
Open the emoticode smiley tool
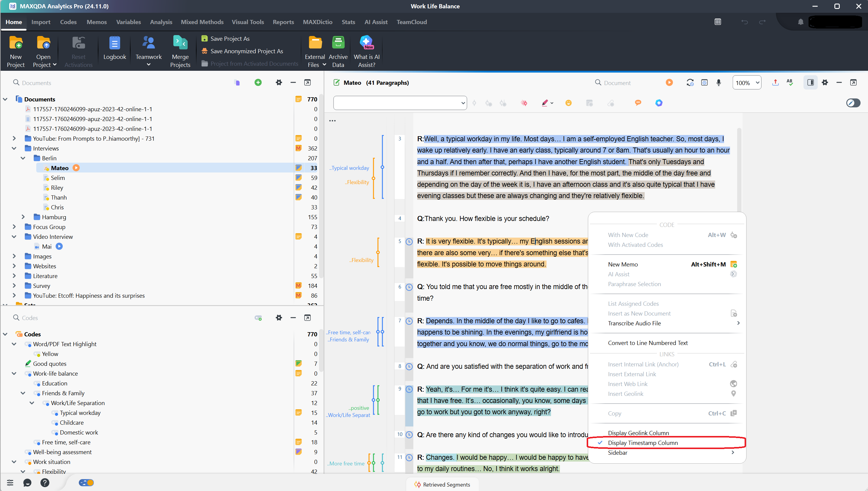coord(568,103)
